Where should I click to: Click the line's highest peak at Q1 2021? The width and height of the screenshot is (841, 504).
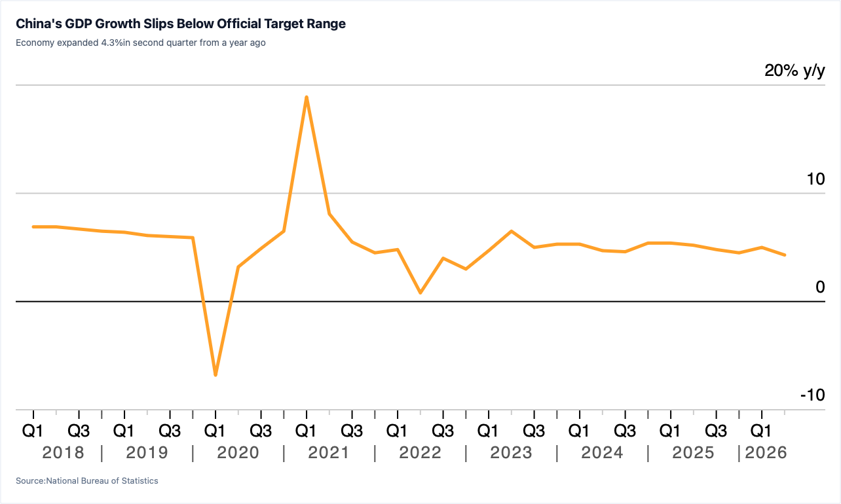pyautogui.click(x=307, y=98)
